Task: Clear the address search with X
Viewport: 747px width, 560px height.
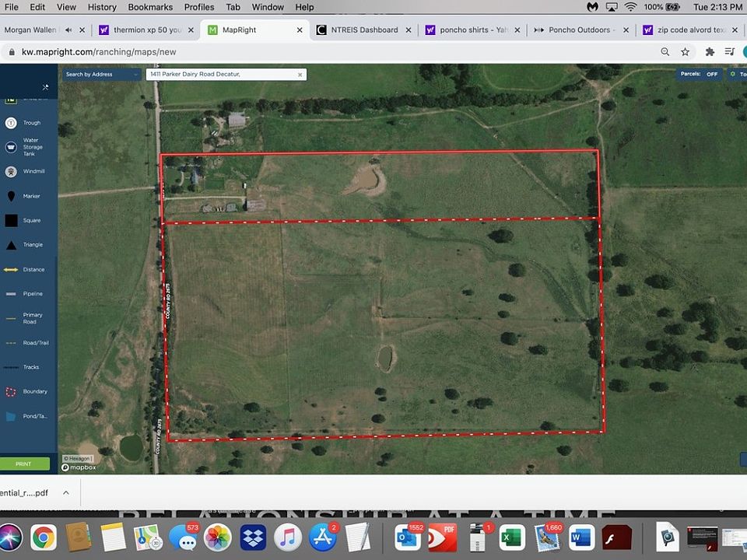Action: pos(300,75)
